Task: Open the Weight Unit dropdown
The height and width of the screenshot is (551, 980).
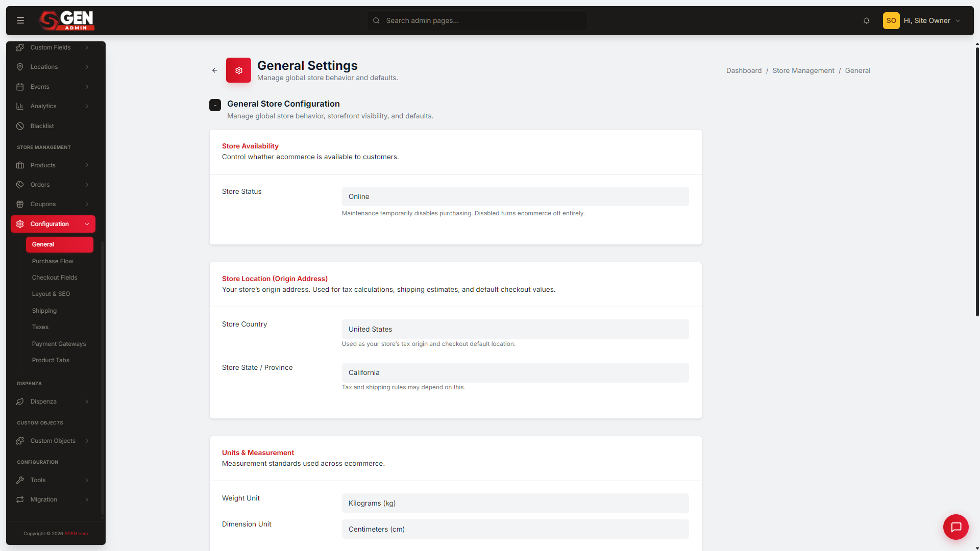Action: pyautogui.click(x=515, y=503)
